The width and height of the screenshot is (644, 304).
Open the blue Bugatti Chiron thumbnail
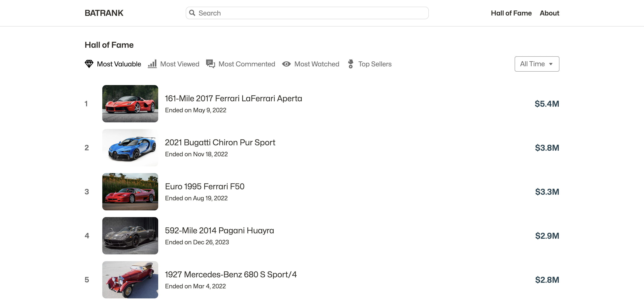pyautogui.click(x=130, y=148)
